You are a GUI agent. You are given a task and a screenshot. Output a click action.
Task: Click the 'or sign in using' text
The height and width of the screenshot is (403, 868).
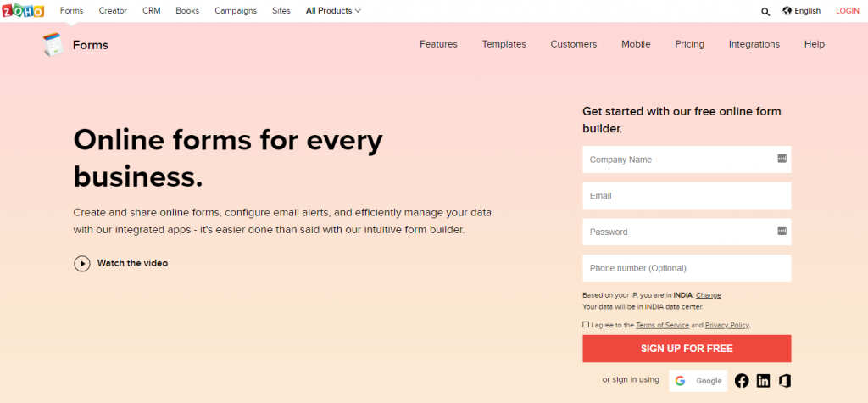(x=631, y=380)
